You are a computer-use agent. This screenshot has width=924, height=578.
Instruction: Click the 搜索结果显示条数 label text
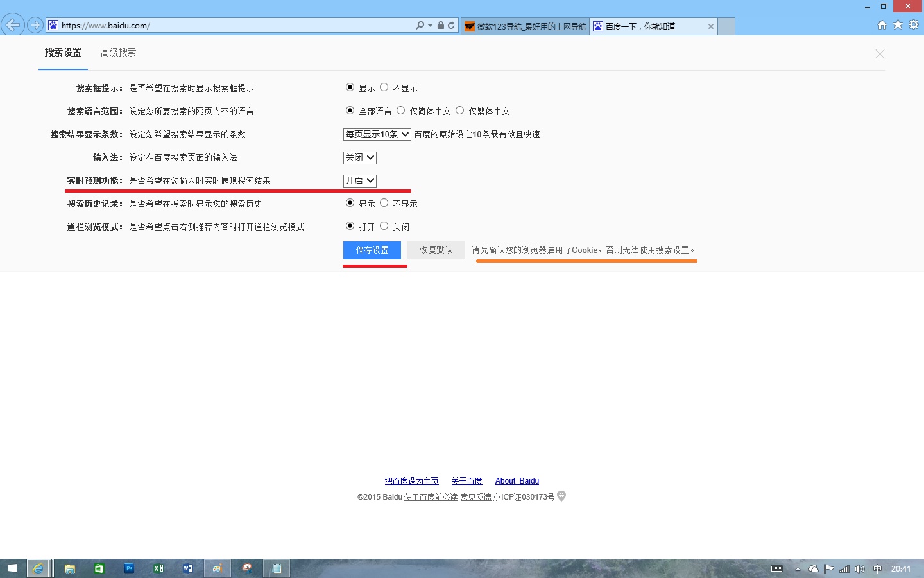point(87,134)
